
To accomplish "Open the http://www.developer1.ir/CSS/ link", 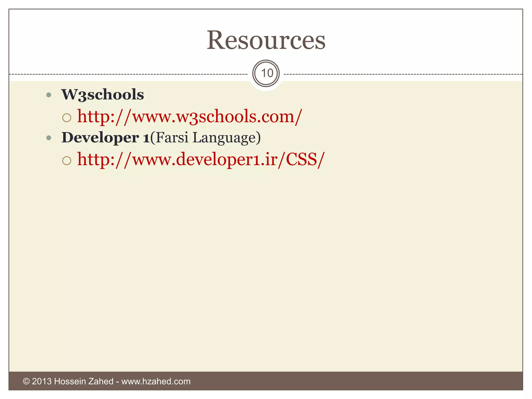I will (201, 159).
